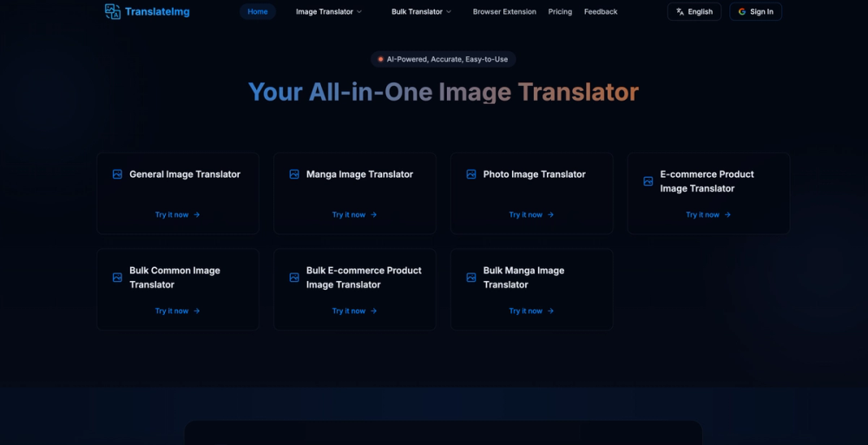868x445 pixels.
Task: Try it now for Bulk Manga Image Translator
Action: 531,311
